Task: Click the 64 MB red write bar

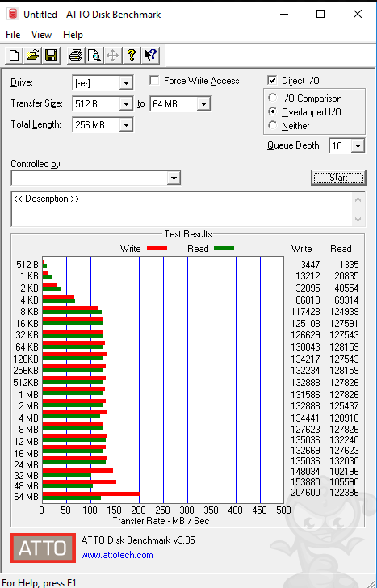Action: pos(91,493)
